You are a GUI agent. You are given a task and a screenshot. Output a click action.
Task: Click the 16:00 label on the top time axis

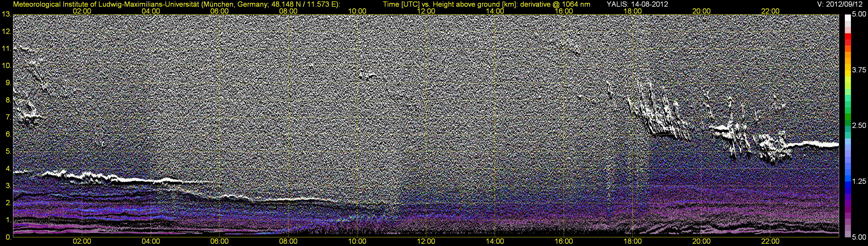click(x=564, y=11)
